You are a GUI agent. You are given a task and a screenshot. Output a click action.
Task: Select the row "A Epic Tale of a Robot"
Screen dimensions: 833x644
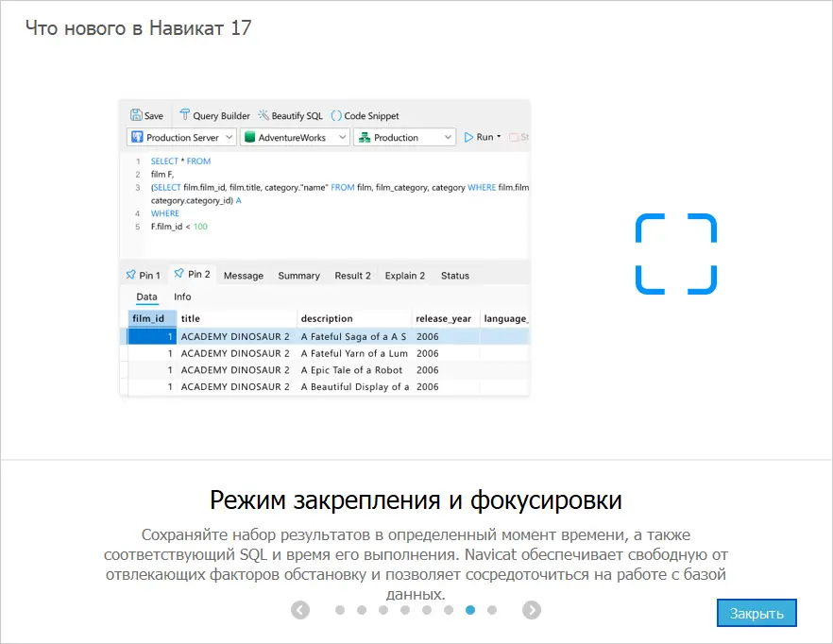click(325, 370)
